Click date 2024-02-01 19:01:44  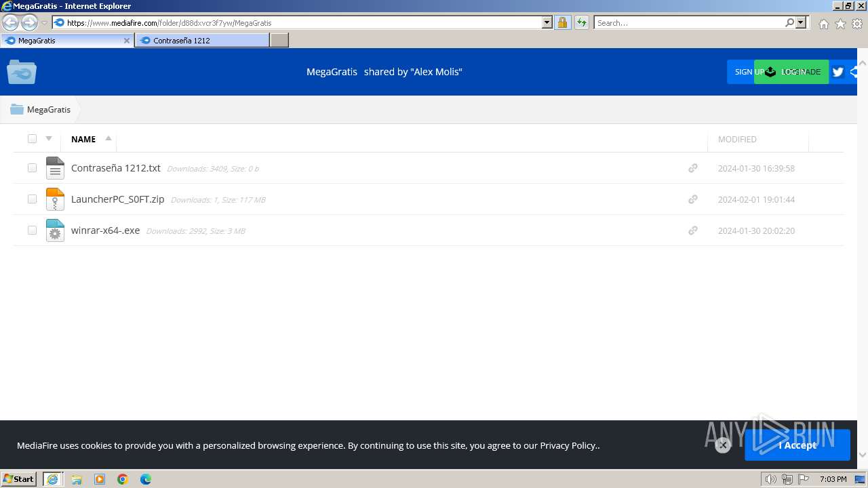coord(756,199)
